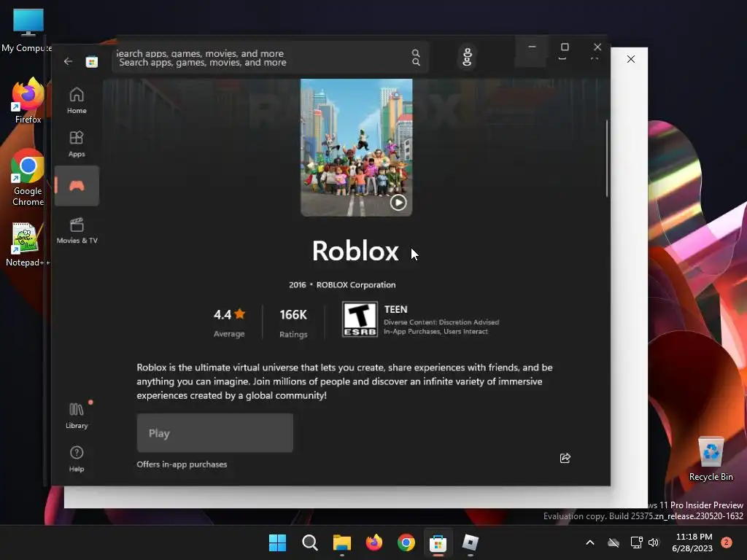
Task: Open the Home section in sidebar
Action: coord(77,101)
